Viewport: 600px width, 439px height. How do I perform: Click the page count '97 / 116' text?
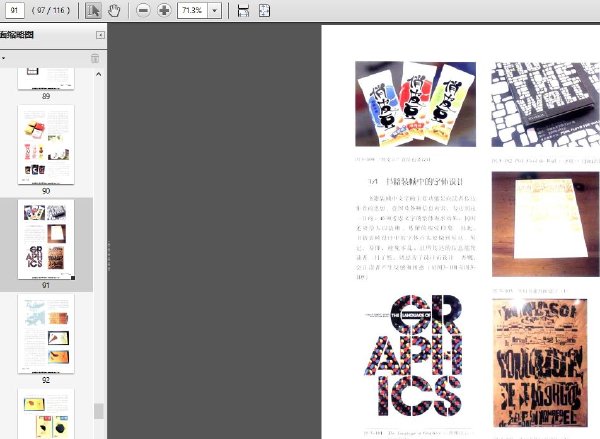(x=51, y=10)
